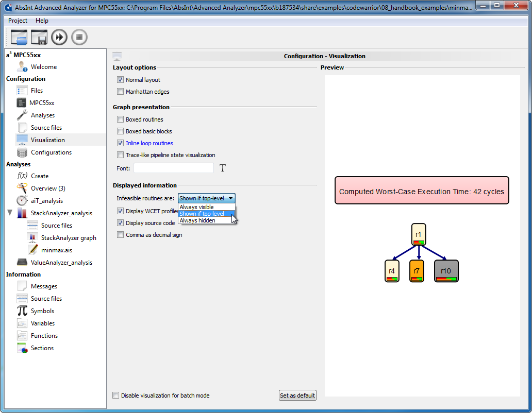Click the ValueAnalyzer_analysis icon

tap(22, 262)
